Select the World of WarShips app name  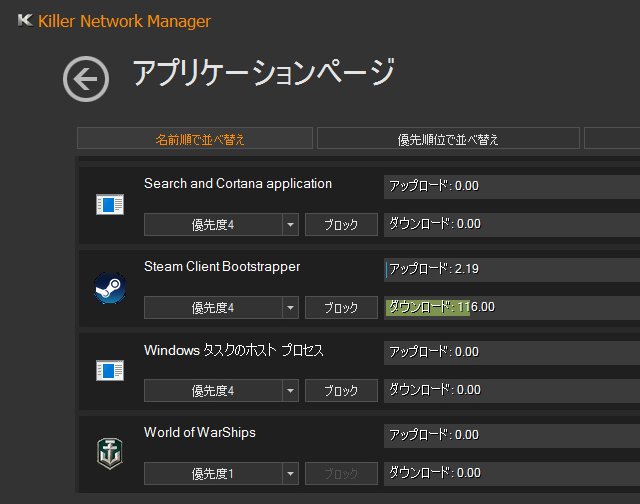[x=200, y=433]
